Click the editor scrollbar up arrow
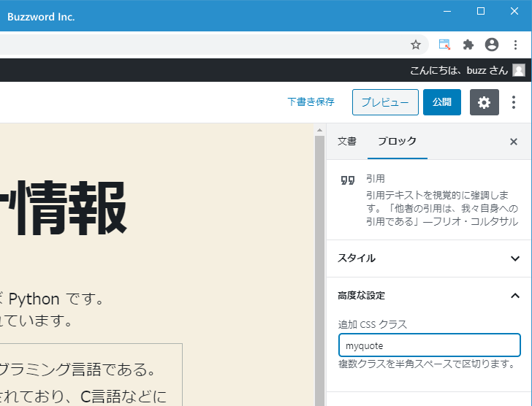This screenshot has width=532, height=406. coord(319,130)
